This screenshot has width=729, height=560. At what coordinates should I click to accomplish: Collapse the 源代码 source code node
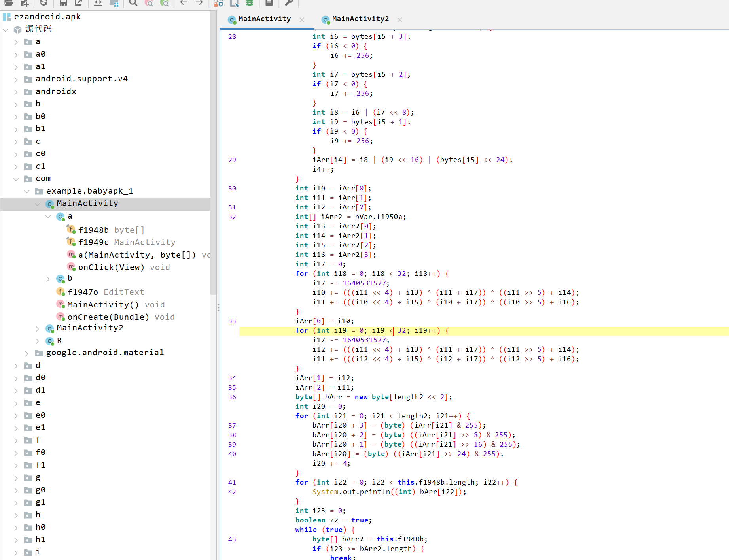click(6, 29)
